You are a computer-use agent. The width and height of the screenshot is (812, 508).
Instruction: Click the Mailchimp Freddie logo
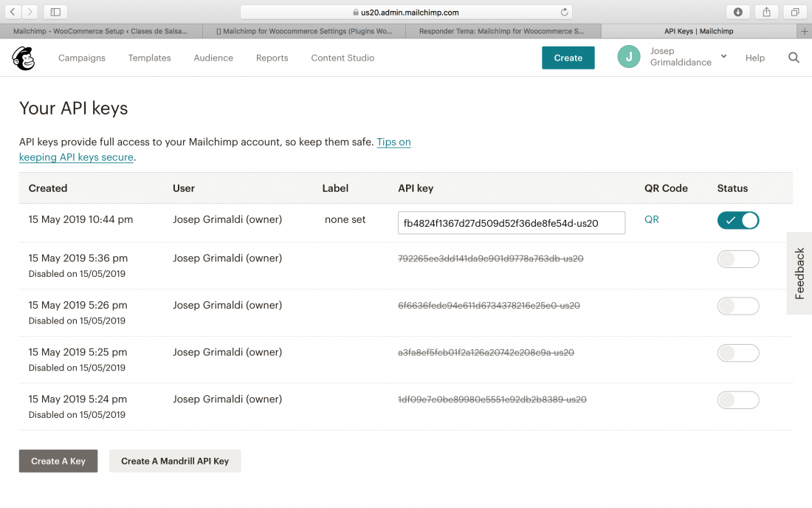tap(24, 58)
